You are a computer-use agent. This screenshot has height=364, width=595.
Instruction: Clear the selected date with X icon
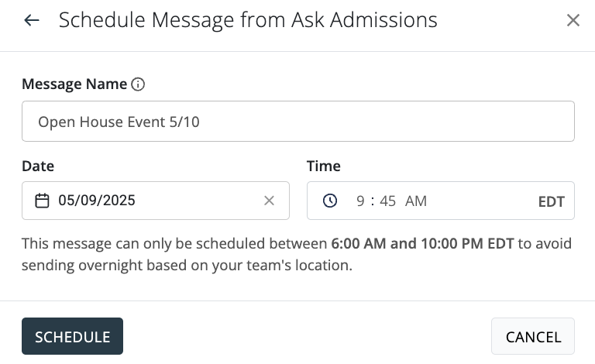(269, 201)
